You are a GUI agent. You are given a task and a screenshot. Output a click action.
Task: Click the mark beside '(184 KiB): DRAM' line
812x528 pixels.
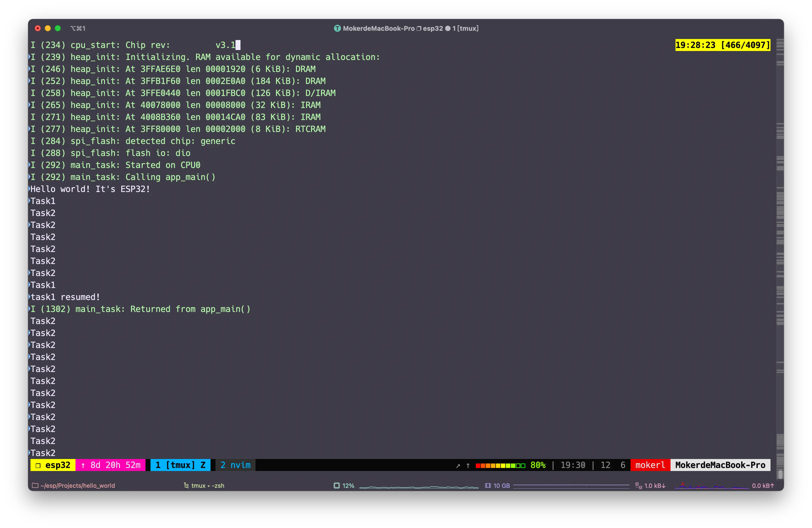click(x=29, y=81)
